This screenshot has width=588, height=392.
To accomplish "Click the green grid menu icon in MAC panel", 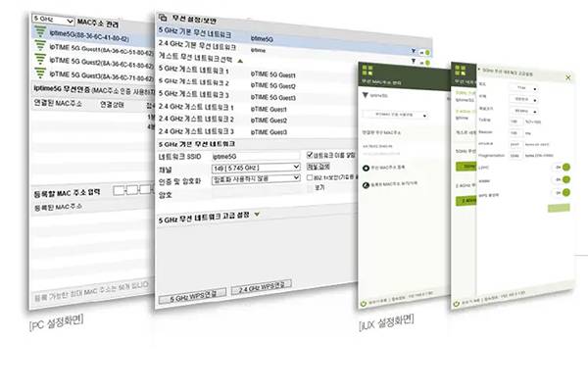I will pos(367,72).
